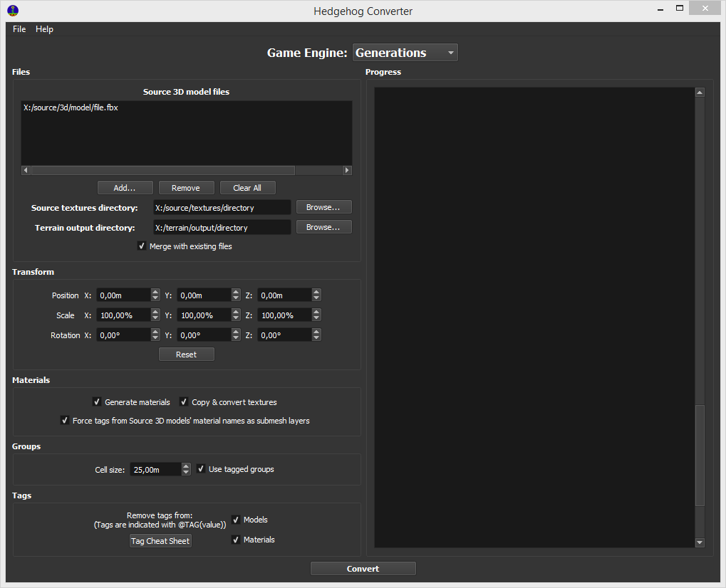Click the Convert button
Image resolution: width=726 pixels, height=588 pixels.
363,569
